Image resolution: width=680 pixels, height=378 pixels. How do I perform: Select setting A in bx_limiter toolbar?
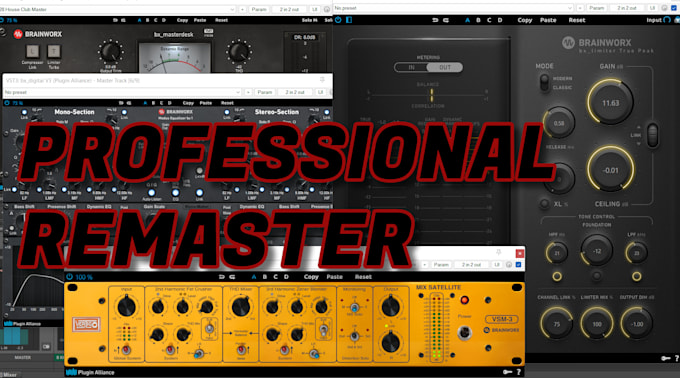[x=467, y=20]
